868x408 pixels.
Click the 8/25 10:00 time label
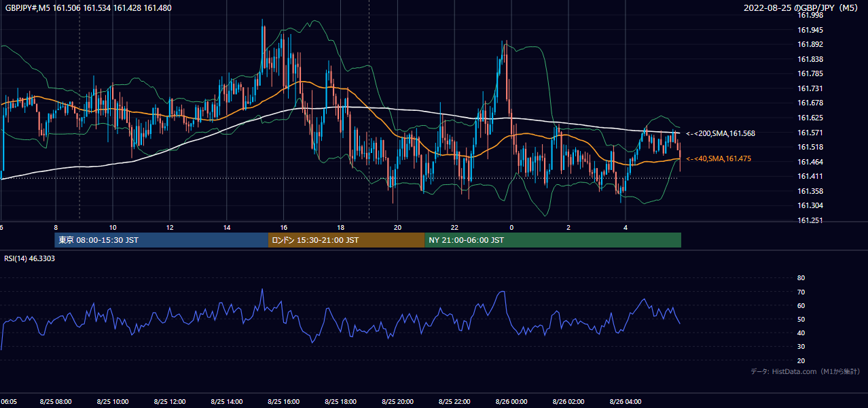pyautogui.click(x=113, y=402)
